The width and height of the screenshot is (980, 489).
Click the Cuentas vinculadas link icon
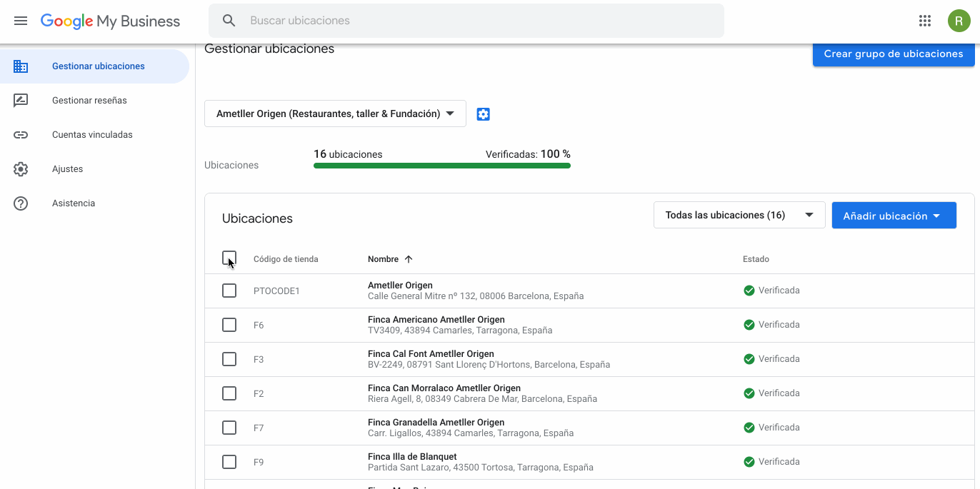pyautogui.click(x=21, y=135)
